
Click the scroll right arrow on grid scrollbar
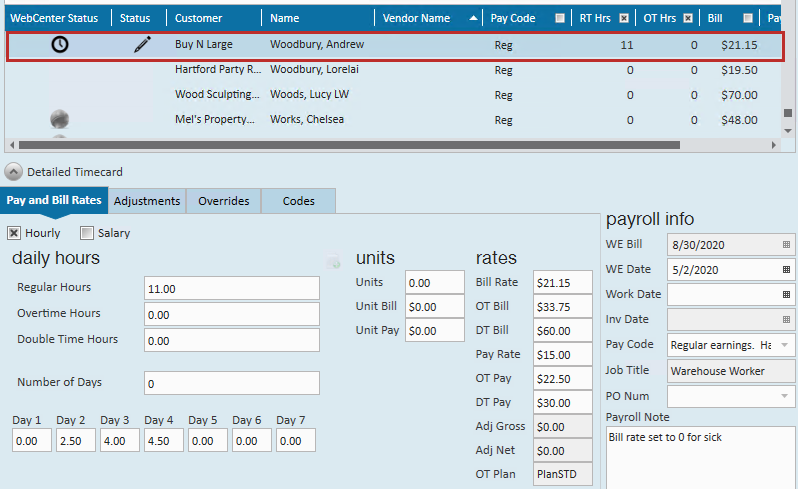[773, 145]
